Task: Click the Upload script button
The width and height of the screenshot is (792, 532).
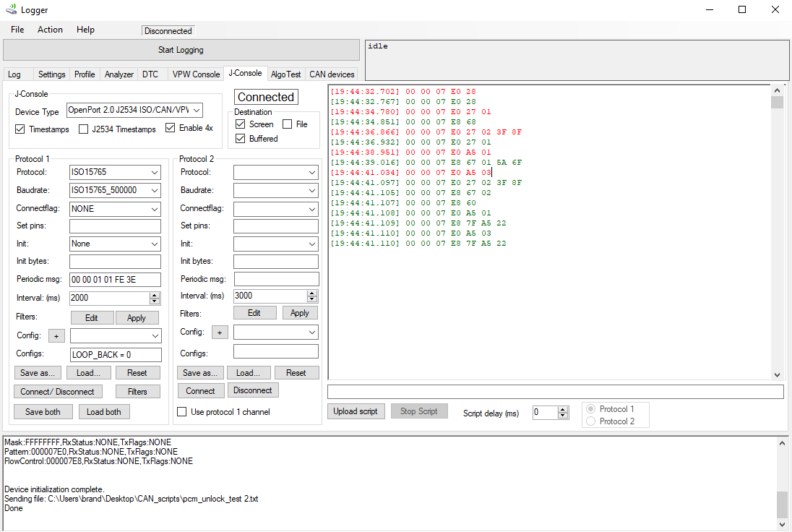Action: pos(355,411)
